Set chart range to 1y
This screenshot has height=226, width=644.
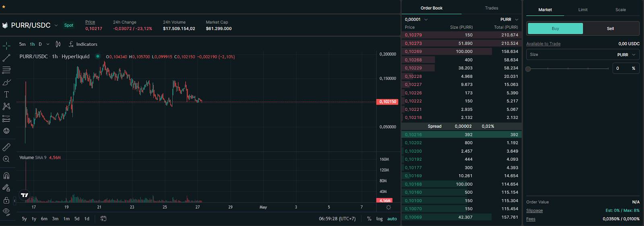point(34,219)
